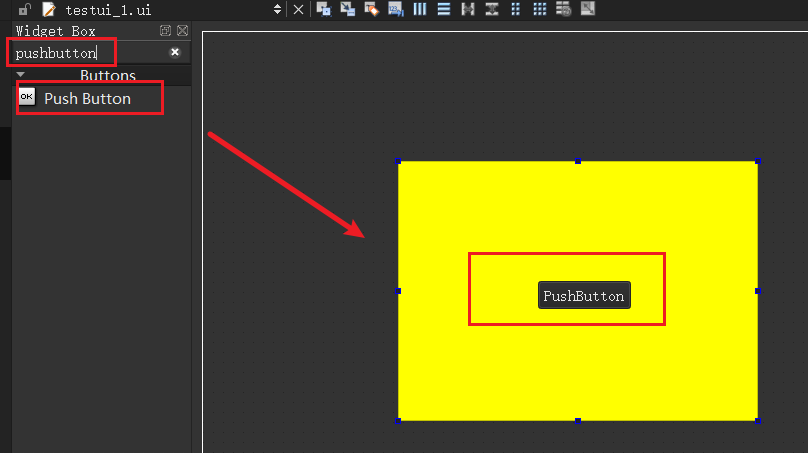Open the testui_1.ui file selector dropdown

[x=277, y=9]
